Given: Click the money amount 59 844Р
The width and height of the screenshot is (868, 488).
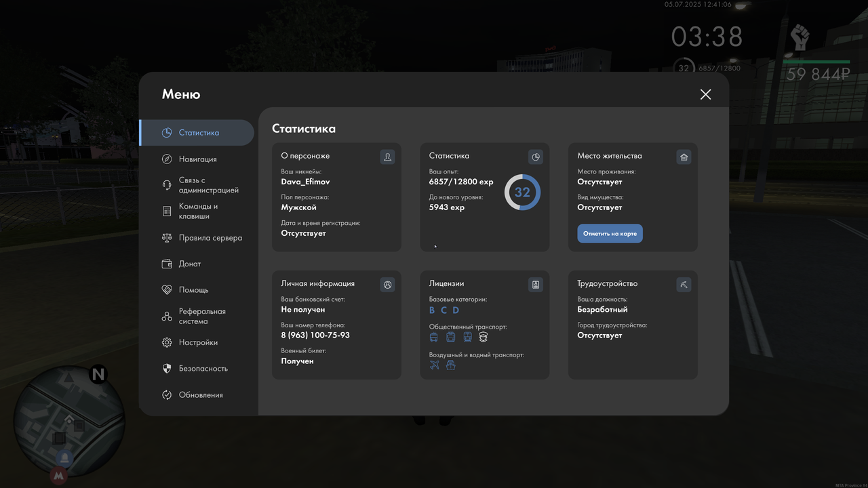Looking at the screenshot, I should click(x=818, y=75).
